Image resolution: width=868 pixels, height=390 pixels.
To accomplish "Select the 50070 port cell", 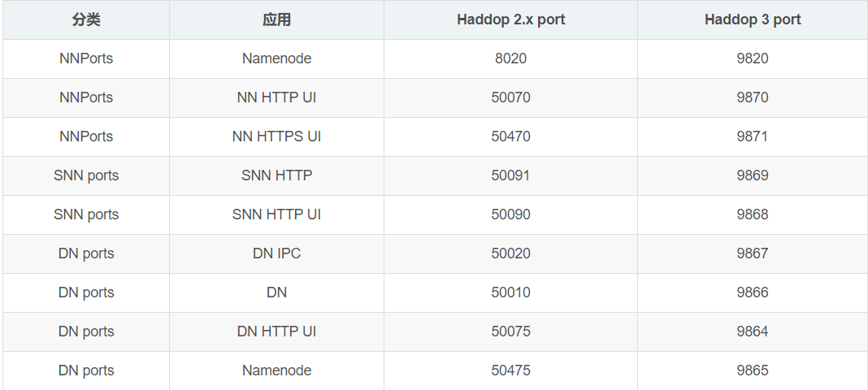I will tap(511, 97).
